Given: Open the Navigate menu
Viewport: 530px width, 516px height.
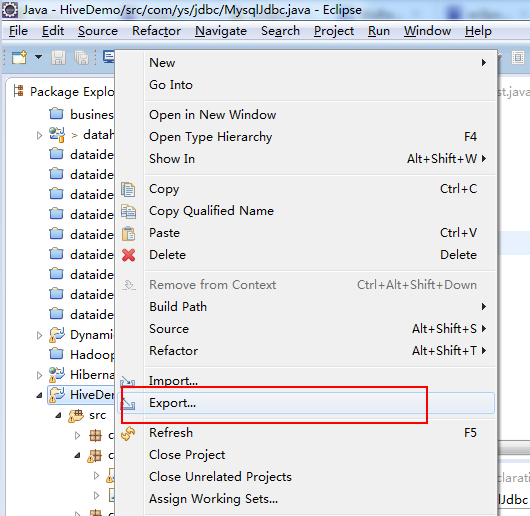Looking at the screenshot, I should pos(221,31).
